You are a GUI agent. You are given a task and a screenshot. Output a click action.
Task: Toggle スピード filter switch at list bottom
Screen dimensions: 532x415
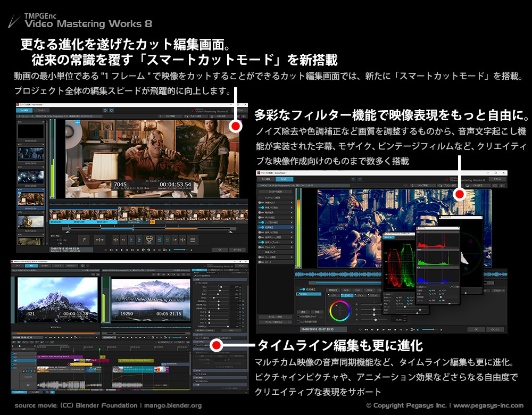[x=262, y=262]
